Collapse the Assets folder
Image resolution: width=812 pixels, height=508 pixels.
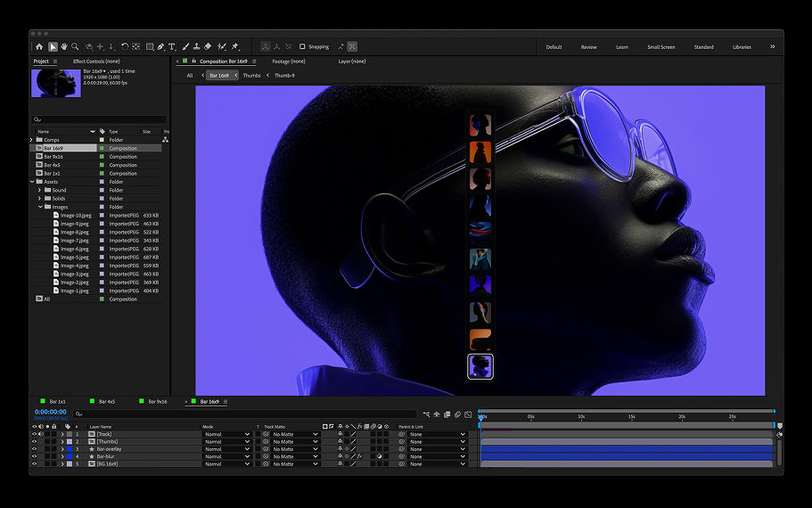pyautogui.click(x=31, y=182)
